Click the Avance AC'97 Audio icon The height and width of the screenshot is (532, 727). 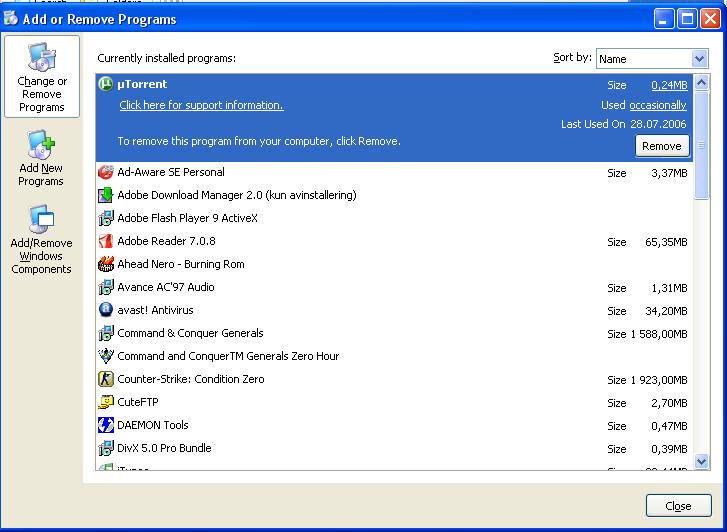pos(106,287)
